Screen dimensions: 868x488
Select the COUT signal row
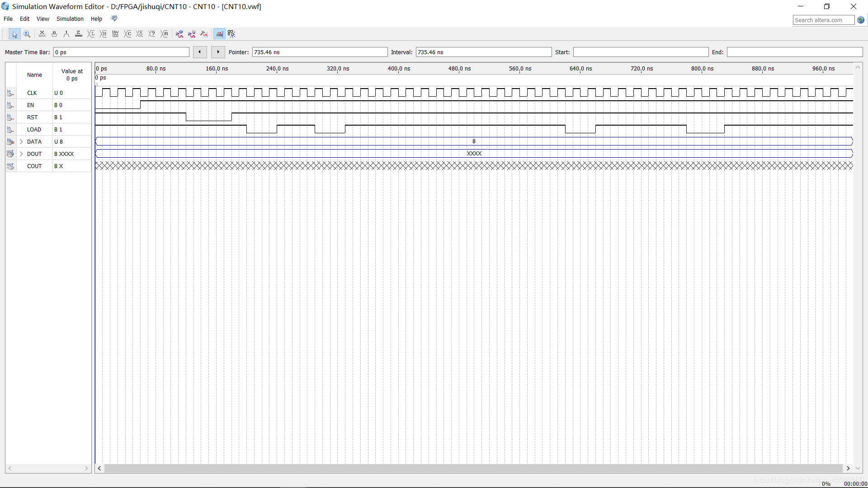coord(48,166)
